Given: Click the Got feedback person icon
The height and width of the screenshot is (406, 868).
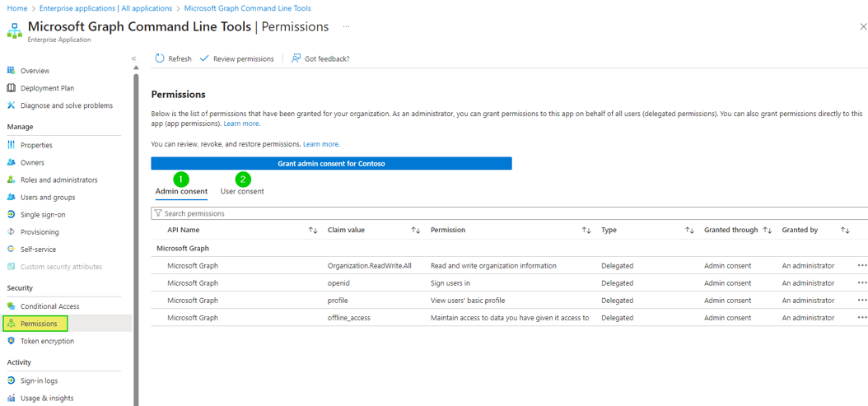Looking at the screenshot, I should (296, 58).
